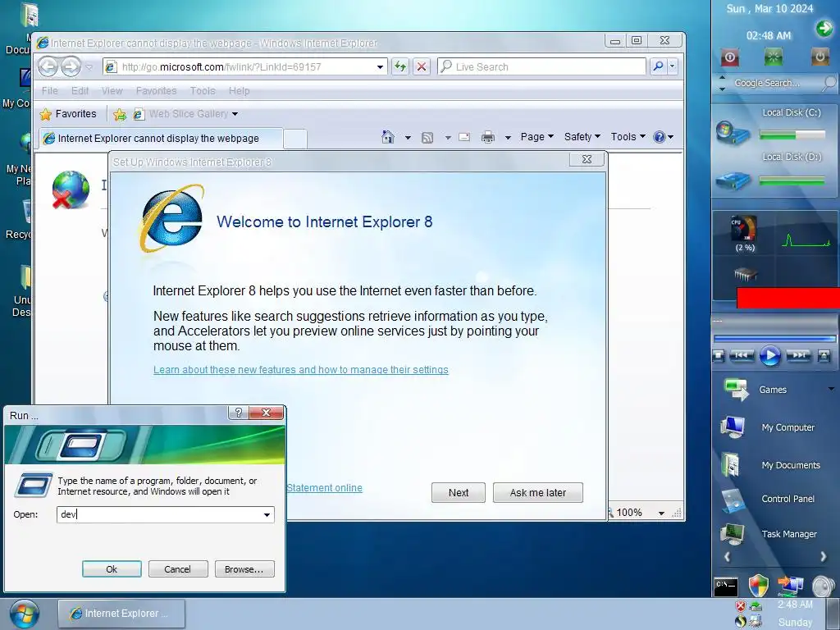Click Cancel in the Run dialog
This screenshot has width=840, height=630.
[x=177, y=569]
